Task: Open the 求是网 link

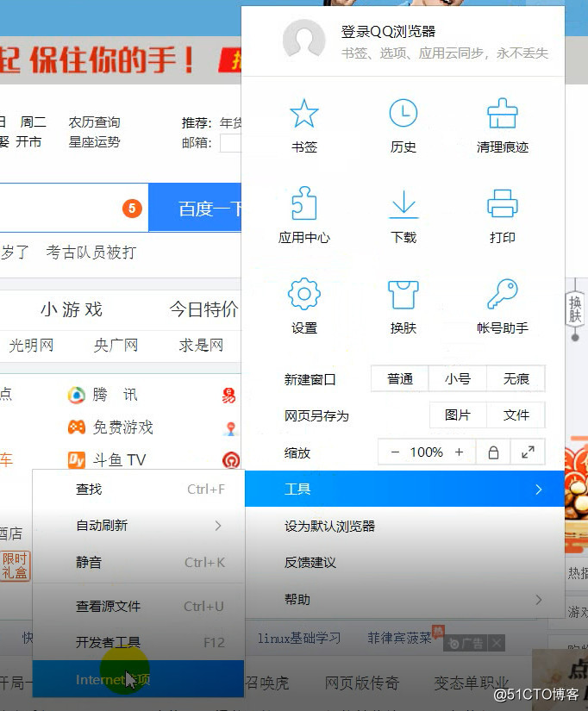Action: tap(201, 346)
